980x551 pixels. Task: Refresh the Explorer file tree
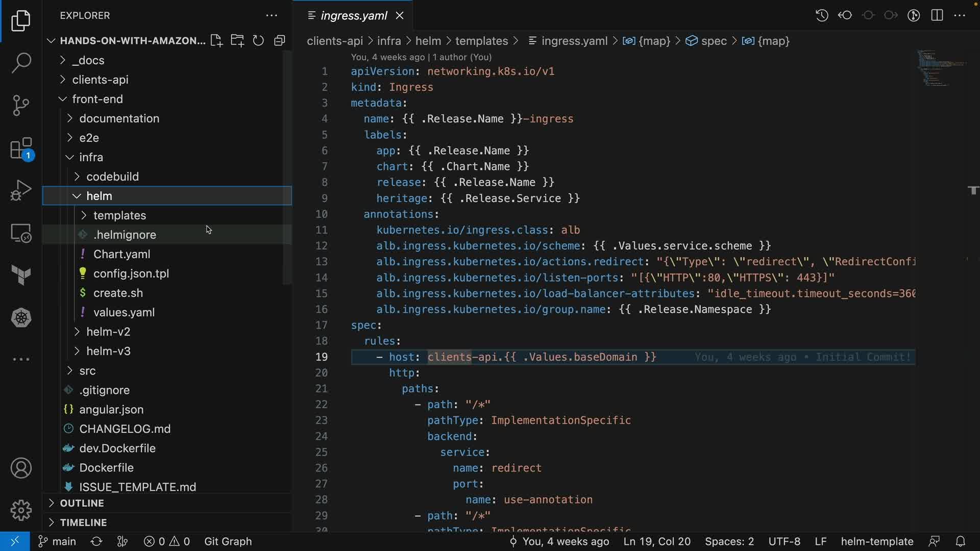click(x=258, y=41)
